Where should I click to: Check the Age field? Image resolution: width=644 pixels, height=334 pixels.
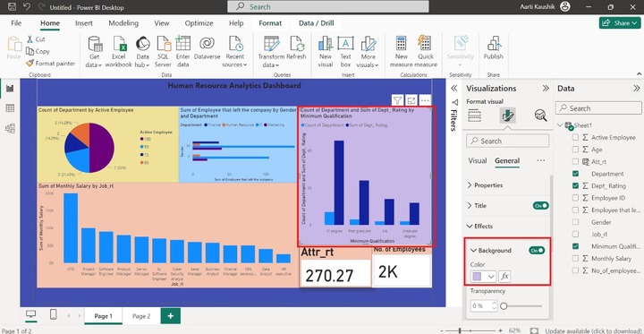(x=575, y=150)
